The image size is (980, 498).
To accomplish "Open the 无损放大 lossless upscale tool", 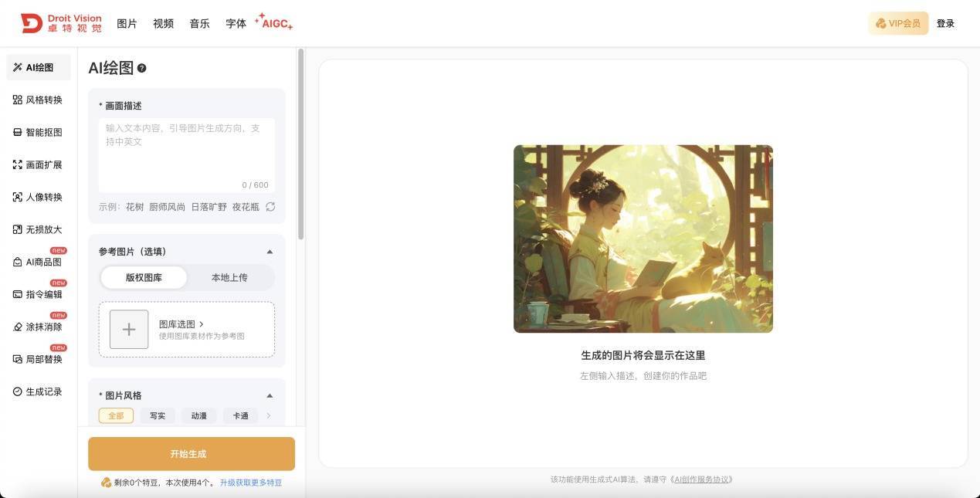I will [x=38, y=229].
